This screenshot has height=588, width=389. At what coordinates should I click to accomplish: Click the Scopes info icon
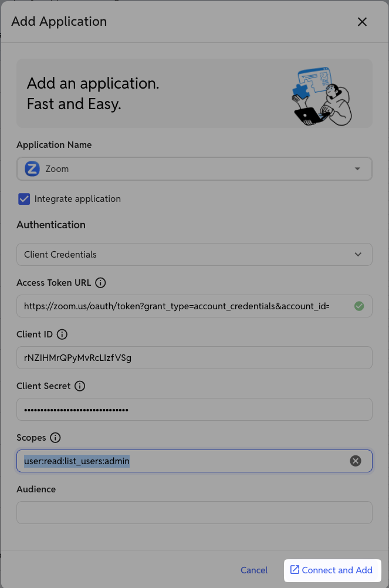[x=56, y=438]
